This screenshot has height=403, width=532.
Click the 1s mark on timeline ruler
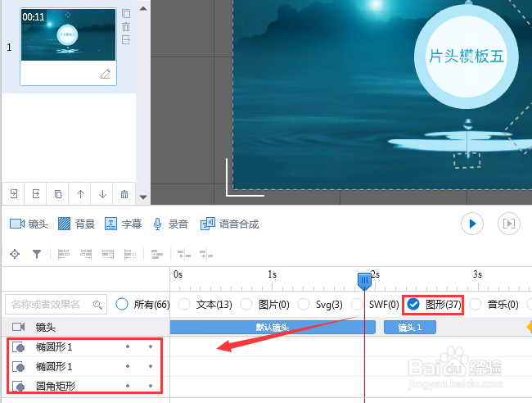(272, 274)
